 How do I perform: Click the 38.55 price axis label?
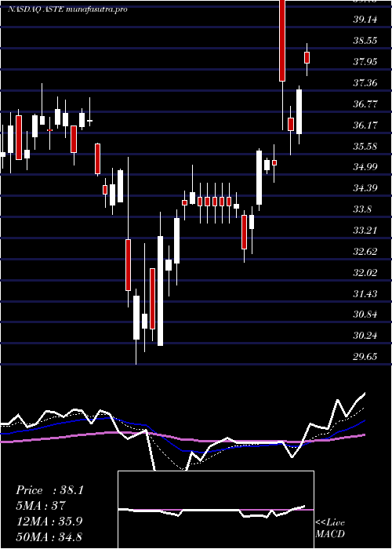point(365,41)
